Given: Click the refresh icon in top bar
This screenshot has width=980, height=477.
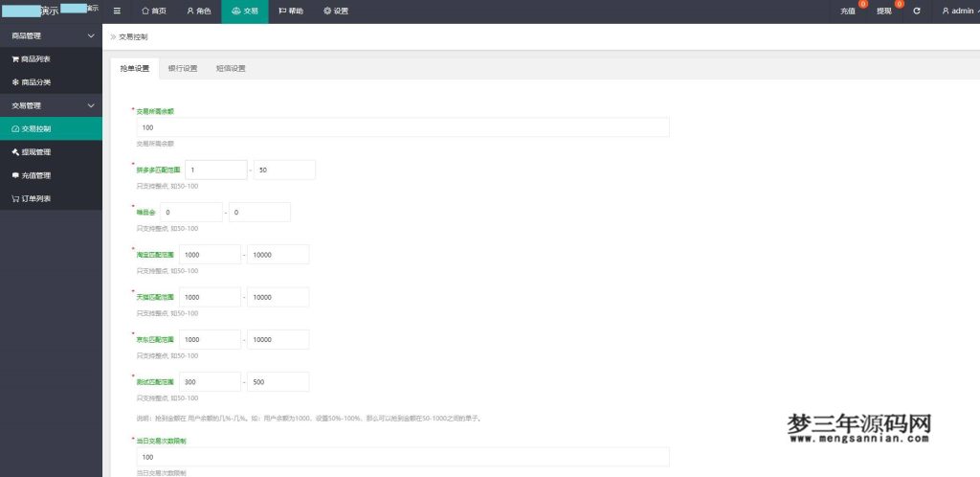Looking at the screenshot, I should coord(917,11).
